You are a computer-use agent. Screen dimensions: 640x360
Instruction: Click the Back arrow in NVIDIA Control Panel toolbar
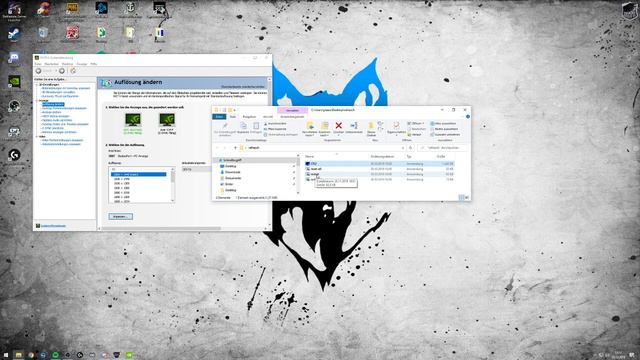(39, 71)
